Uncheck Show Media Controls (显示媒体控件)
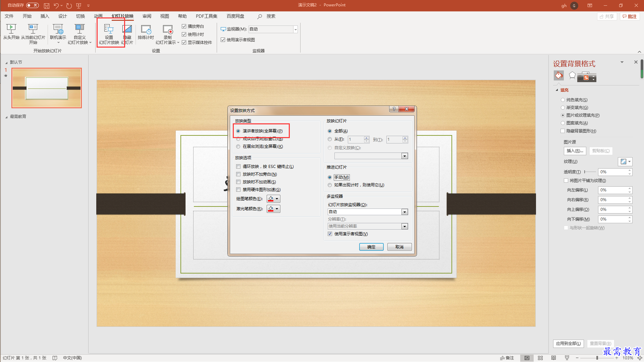Screen dimensions: 644x362 [x=184, y=42]
